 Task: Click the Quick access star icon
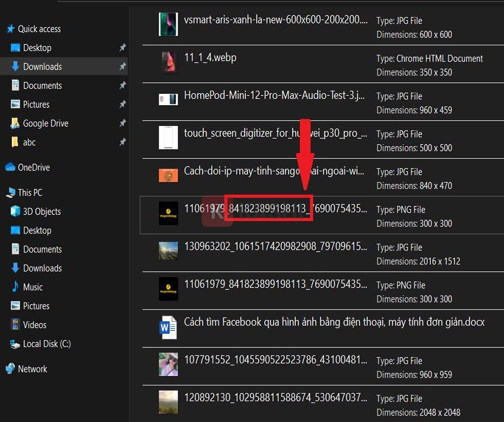click(x=10, y=29)
